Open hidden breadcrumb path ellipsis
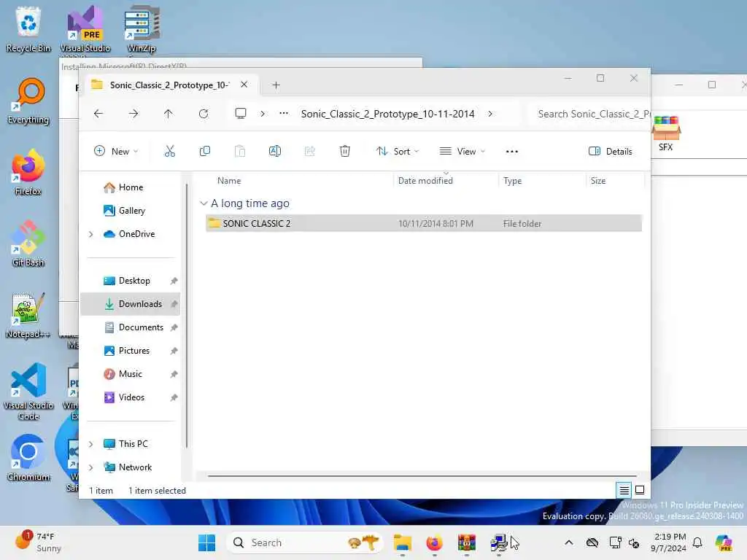 click(284, 114)
